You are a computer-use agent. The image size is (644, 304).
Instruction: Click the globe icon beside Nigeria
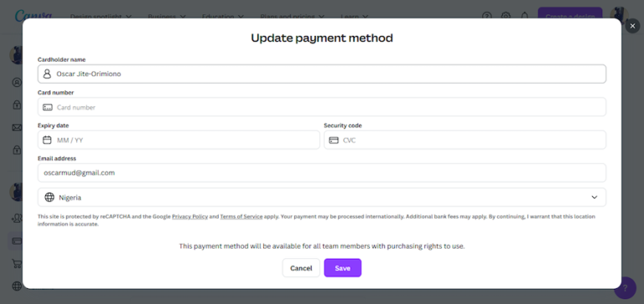(x=49, y=198)
